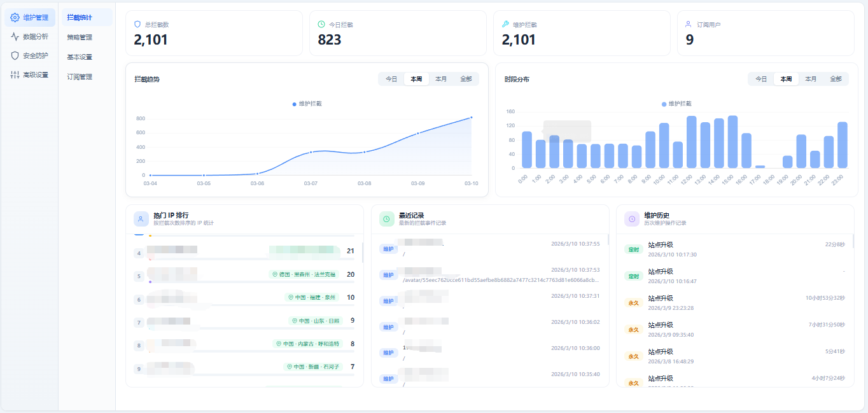
Task: Switch 拦截趋势 chart to 本月
Action: [x=441, y=79]
